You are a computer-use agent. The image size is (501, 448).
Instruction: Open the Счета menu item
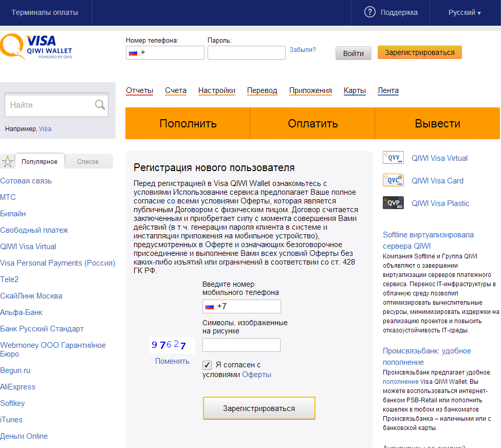coord(175,90)
